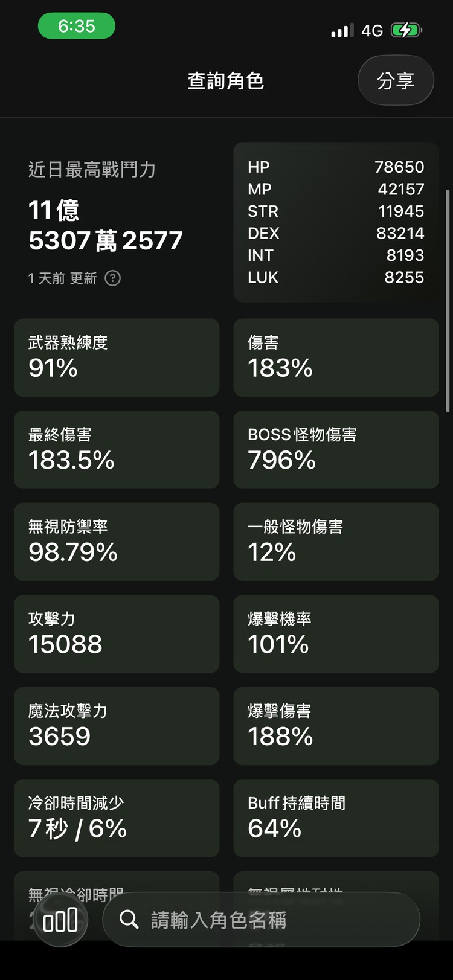Viewport: 453px width, 980px height.
Task: Open the Buff 持續時間 card
Action: click(336, 818)
